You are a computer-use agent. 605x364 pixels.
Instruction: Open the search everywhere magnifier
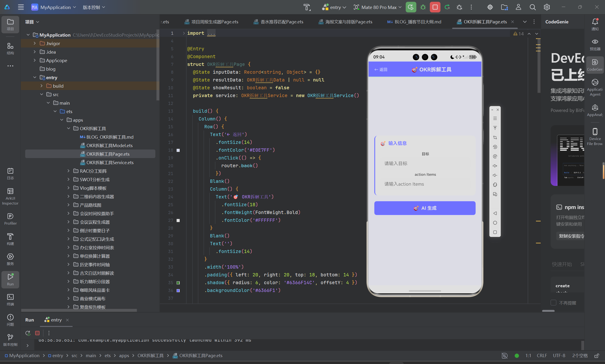pos(532,7)
